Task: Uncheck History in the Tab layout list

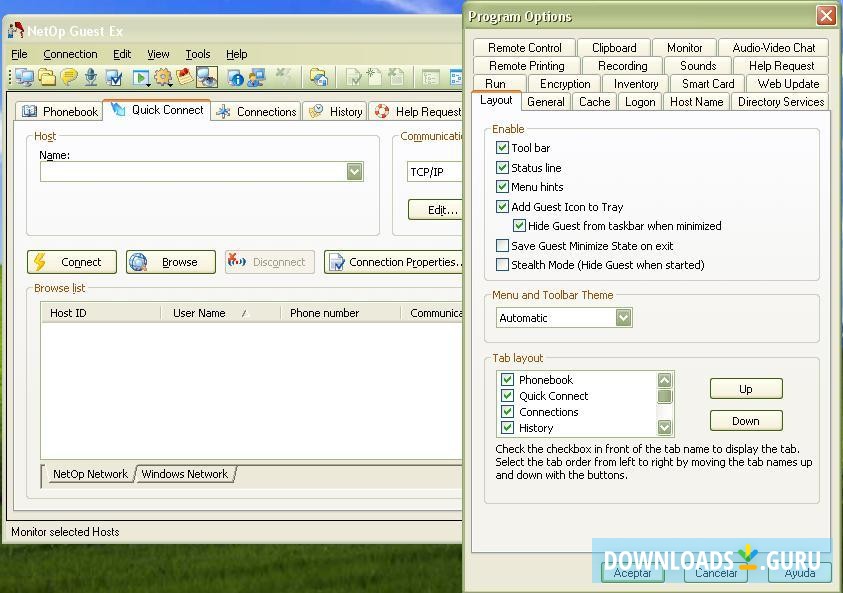Action: click(507, 427)
